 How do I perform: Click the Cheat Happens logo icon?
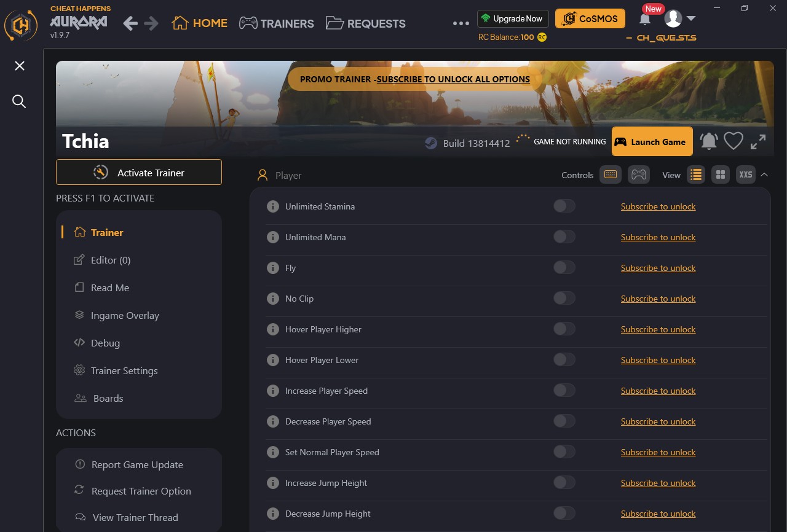pyautogui.click(x=21, y=25)
